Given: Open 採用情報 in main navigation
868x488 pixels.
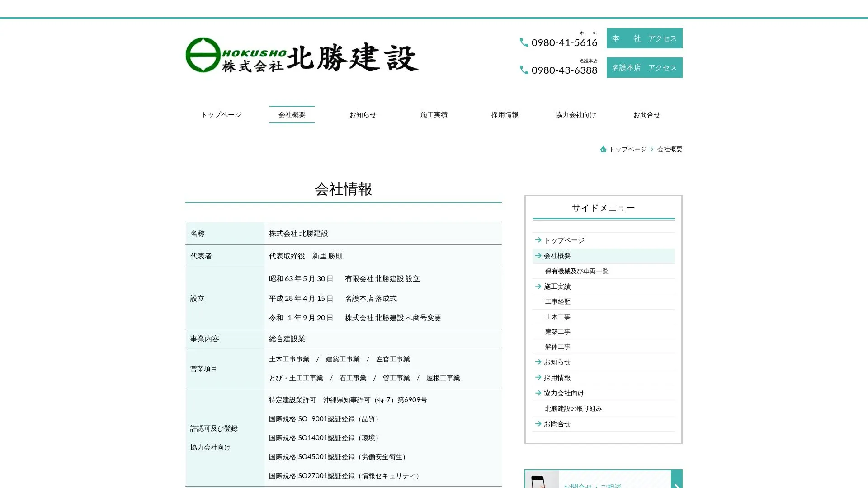Looking at the screenshot, I should [x=505, y=115].
